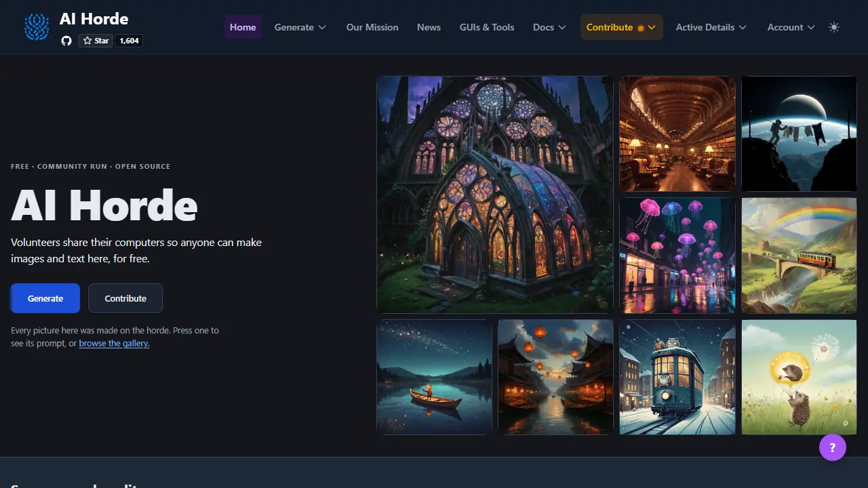The width and height of the screenshot is (868, 488).
Task: Open the owl tram snowy street image
Action: click(x=677, y=377)
